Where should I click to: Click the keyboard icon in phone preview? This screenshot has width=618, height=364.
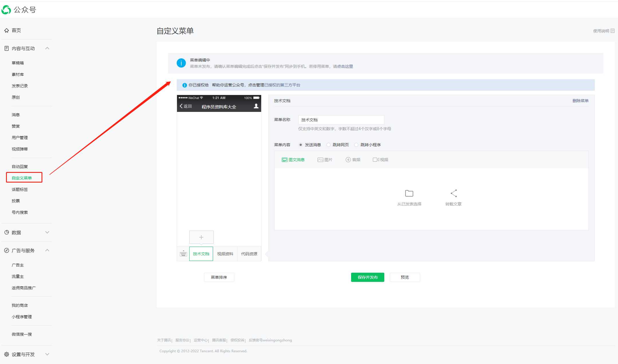point(183,254)
